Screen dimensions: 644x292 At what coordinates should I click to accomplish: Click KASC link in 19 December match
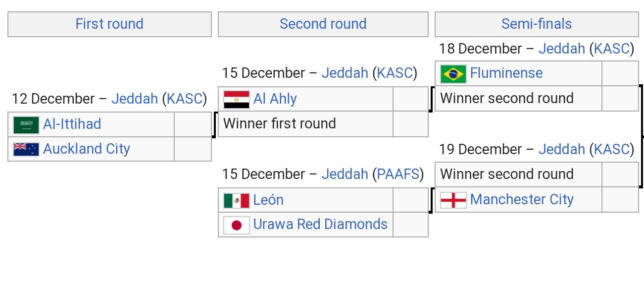pyautogui.click(x=612, y=149)
